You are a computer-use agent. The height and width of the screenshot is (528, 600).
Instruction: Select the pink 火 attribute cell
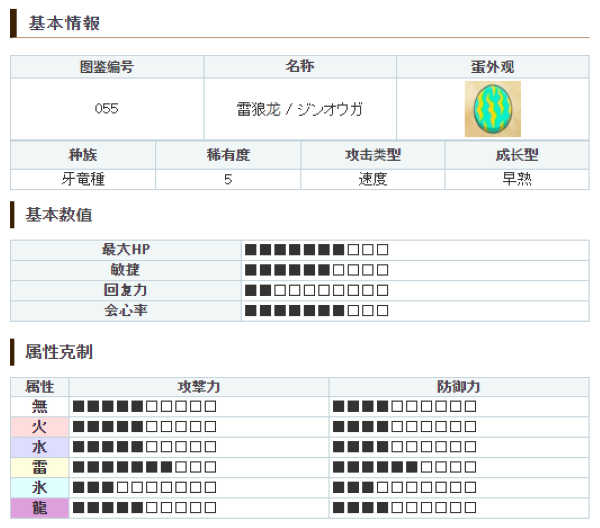click(40, 427)
